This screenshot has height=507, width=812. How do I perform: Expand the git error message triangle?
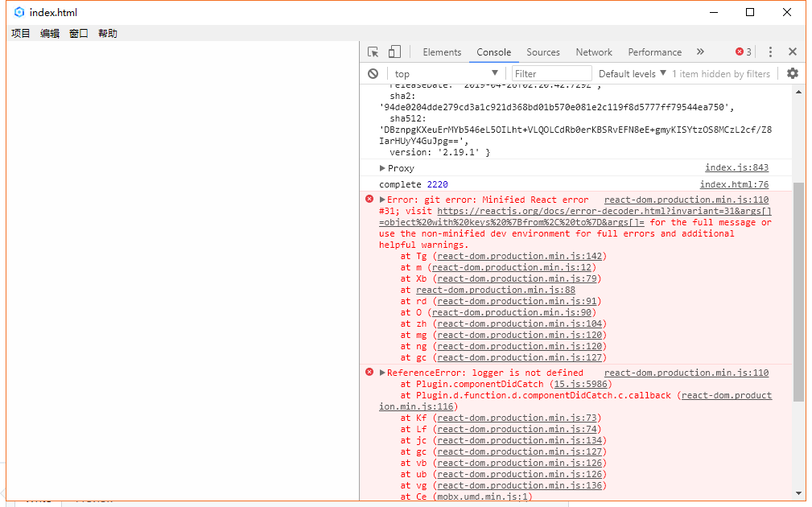point(382,200)
